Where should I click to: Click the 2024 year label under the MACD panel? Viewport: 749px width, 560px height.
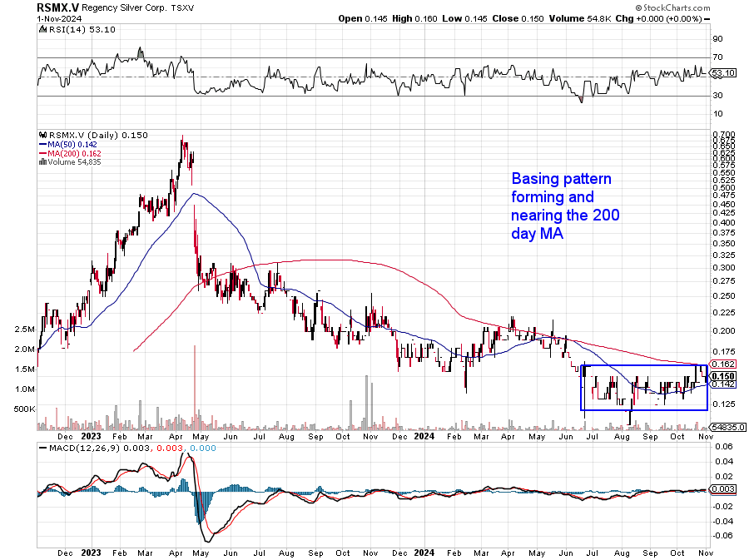(x=424, y=553)
